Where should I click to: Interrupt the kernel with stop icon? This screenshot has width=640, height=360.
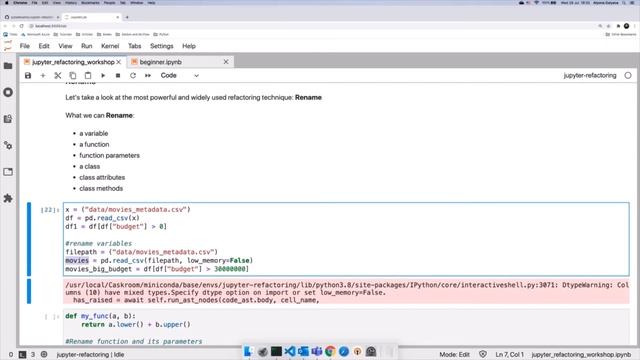(x=118, y=76)
